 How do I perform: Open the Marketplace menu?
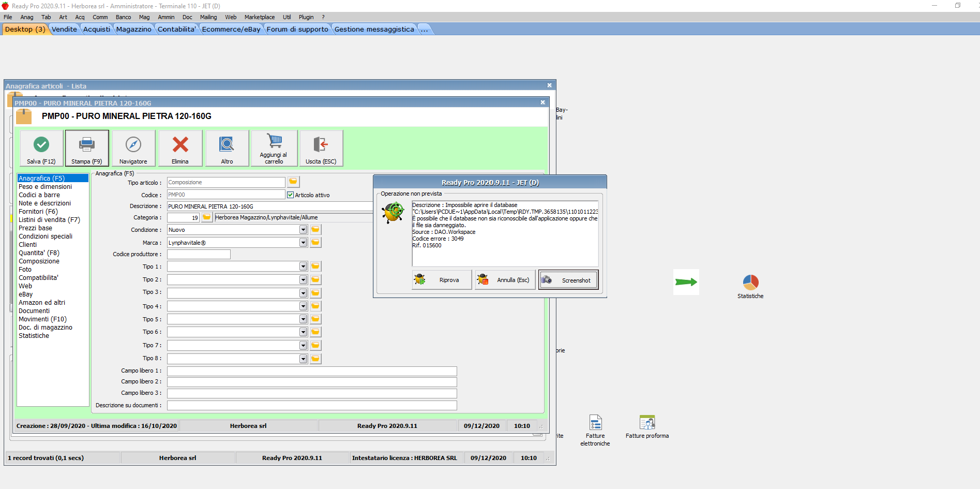[x=260, y=17]
